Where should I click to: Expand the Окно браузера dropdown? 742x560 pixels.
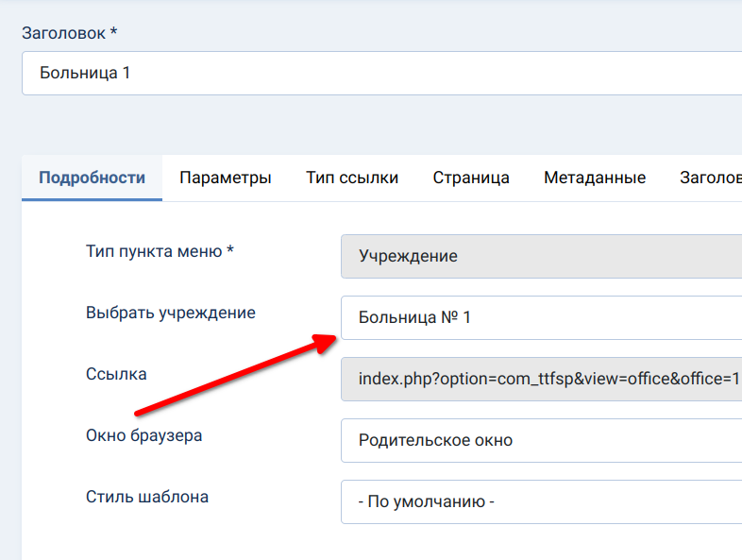coord(540,440)
